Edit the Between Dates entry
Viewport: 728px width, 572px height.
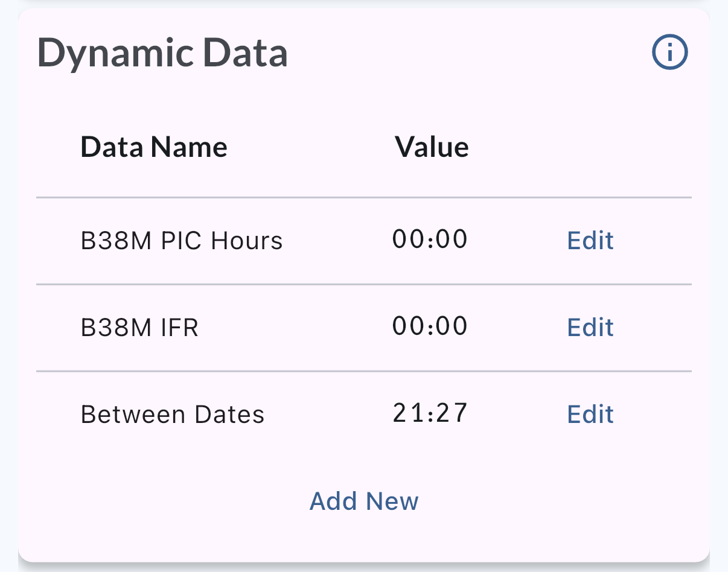[x=590, y=414]
